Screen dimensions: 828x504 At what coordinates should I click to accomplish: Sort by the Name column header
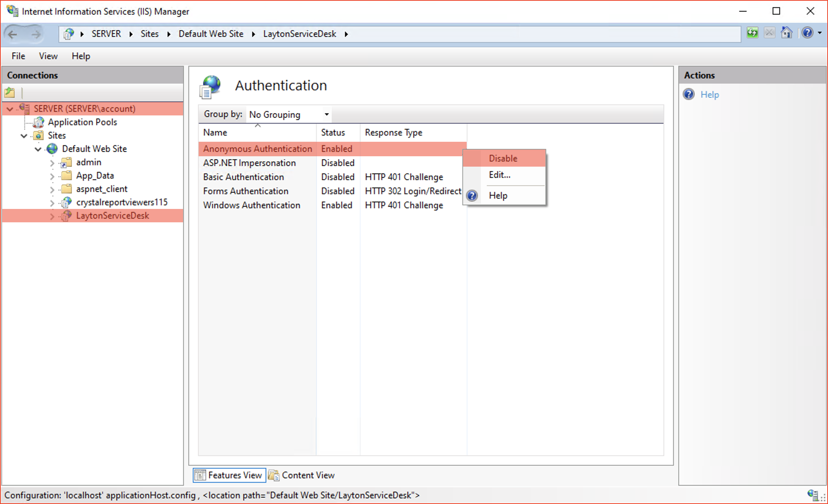[x=257, y=132]
